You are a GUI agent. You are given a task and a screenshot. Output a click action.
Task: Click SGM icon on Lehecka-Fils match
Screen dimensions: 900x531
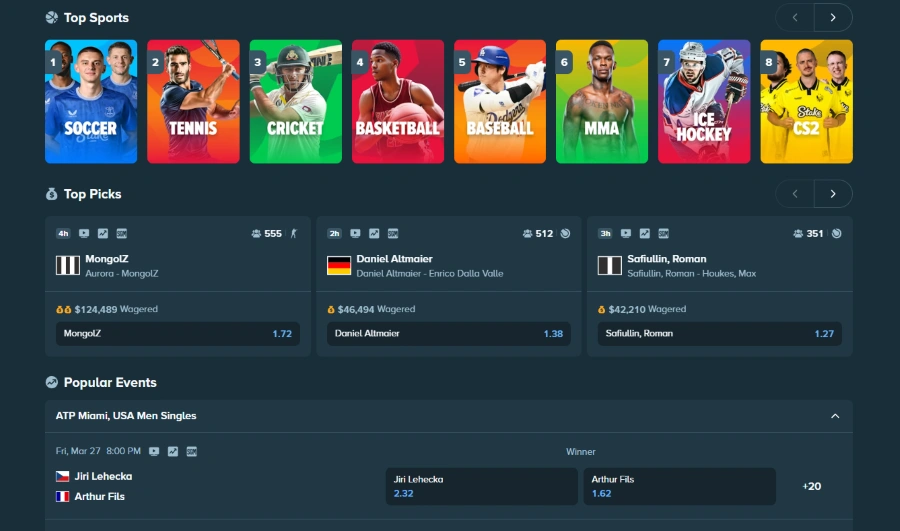click(192, 452)
